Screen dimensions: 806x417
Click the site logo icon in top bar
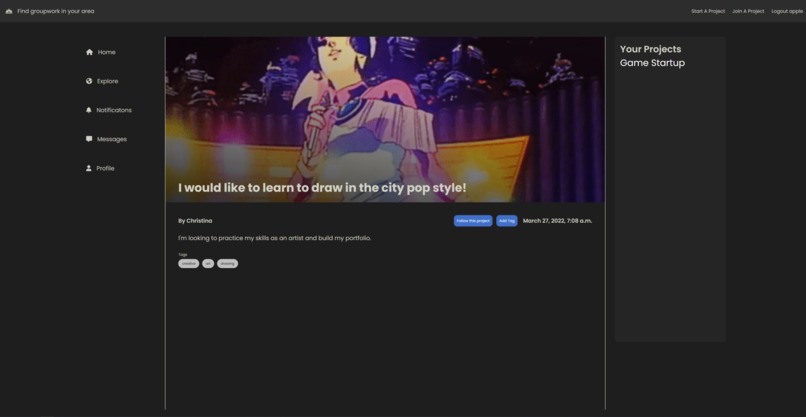tap(9, 11)
